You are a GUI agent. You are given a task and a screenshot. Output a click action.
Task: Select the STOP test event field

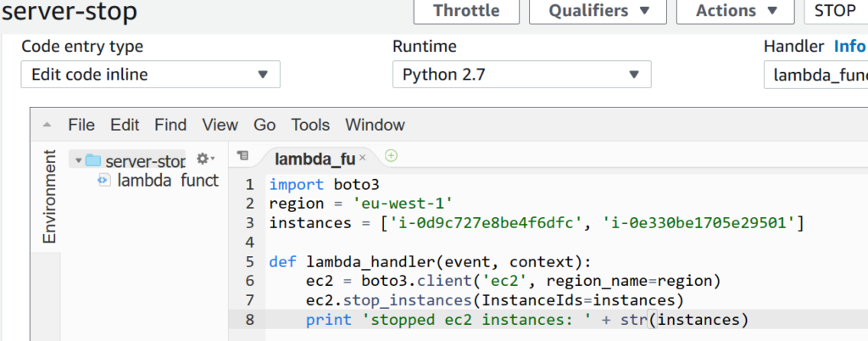(x=835, y=11)
